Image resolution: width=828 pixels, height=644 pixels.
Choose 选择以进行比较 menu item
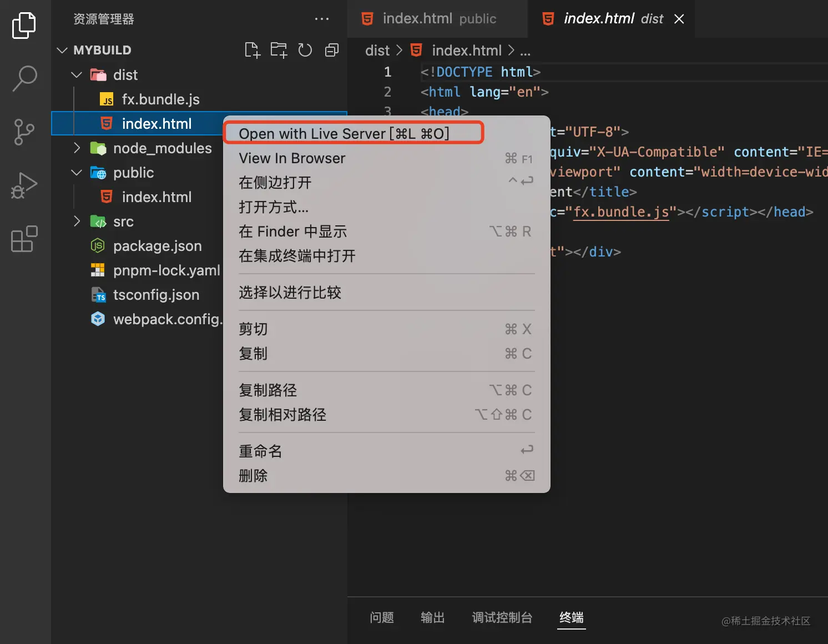pyautogui.click(x=386, y=293)
